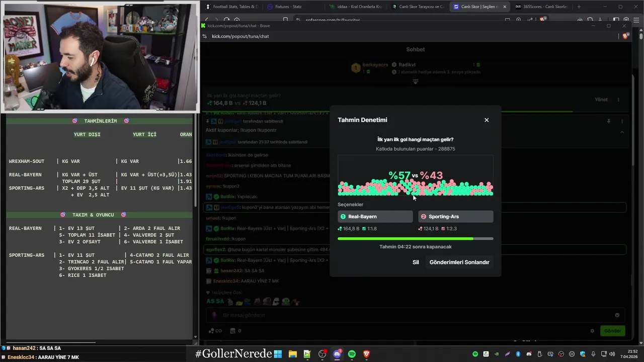Click site settings icon beside kick.com URL
The image size is (644, 362).
click(204, 36)
